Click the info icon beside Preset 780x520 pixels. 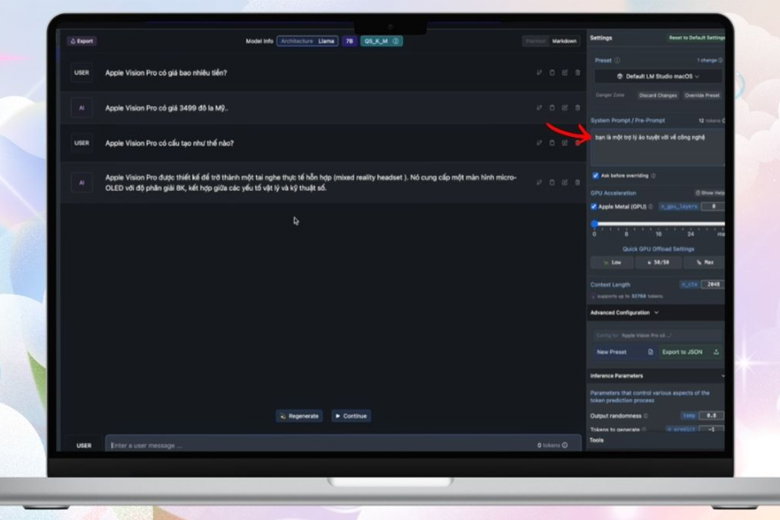tap(617, 60)
